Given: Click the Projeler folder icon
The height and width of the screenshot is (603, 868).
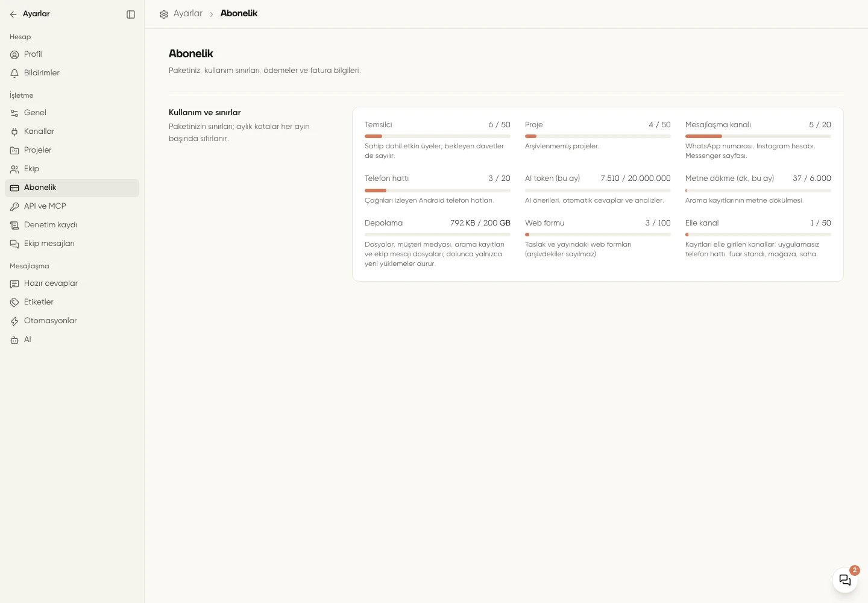Looking at the screenshot, I should point(14,150).
